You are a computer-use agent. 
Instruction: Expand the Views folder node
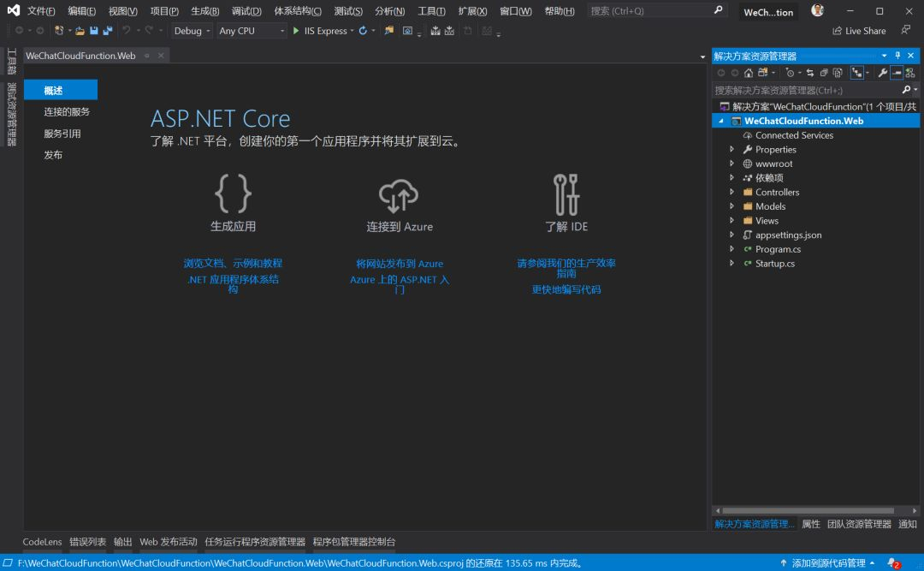(731, 220)
